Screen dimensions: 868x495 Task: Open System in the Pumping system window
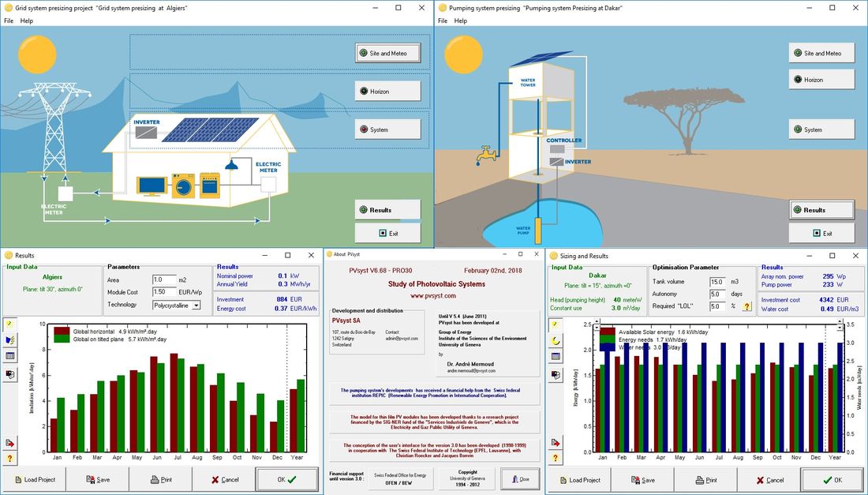821,129
